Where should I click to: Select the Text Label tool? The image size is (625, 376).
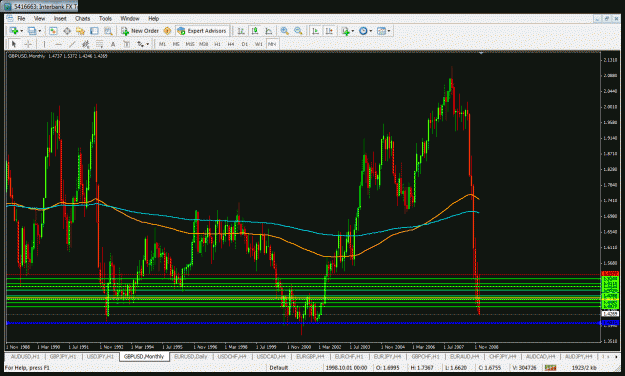click(x=126, y=44)
